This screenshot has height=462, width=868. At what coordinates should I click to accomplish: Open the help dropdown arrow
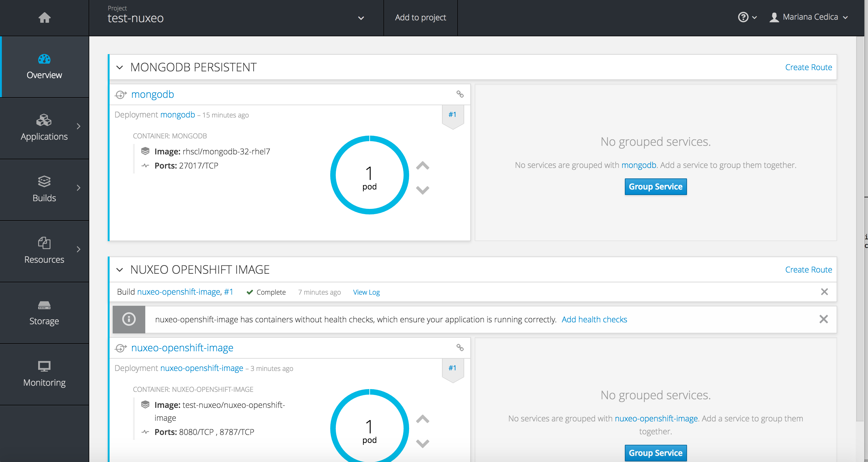[754, 18]
